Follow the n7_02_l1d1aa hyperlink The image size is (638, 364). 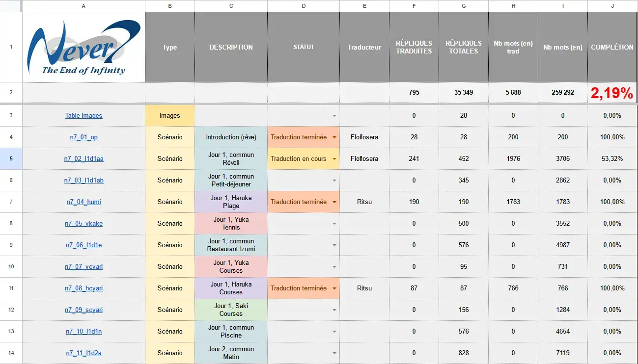tap(83, 158)
